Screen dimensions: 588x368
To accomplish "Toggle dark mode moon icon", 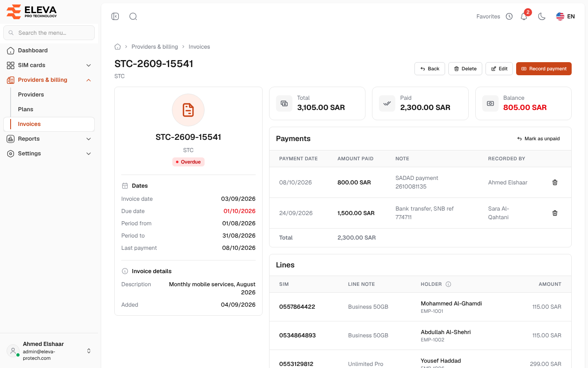I will (x=542, y=16).
